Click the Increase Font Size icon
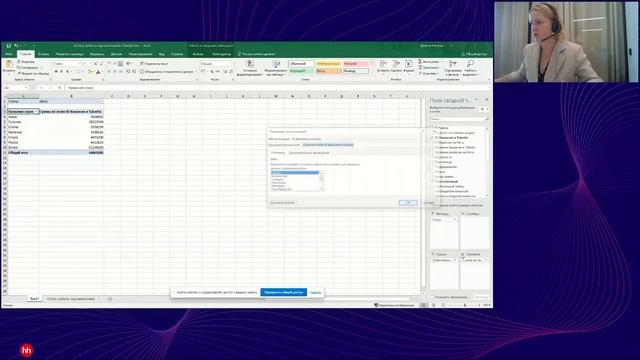Viewport: 640px width, 360px height. (x=96, y=64)
